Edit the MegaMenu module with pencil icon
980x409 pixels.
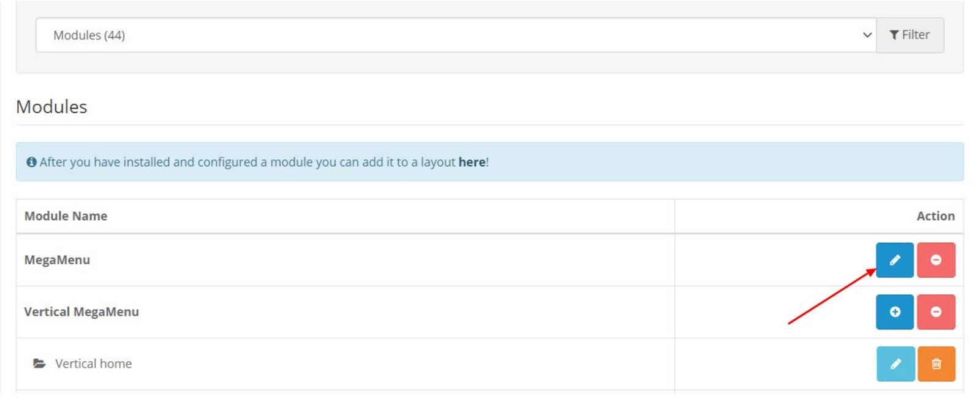click(x=894, y=260)
